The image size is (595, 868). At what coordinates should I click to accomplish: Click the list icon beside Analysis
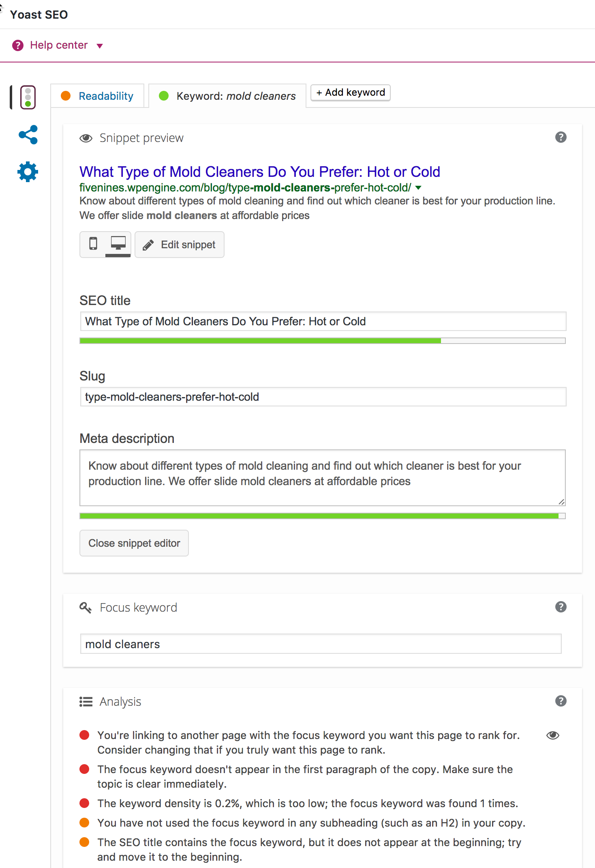[x=86, y=701]
